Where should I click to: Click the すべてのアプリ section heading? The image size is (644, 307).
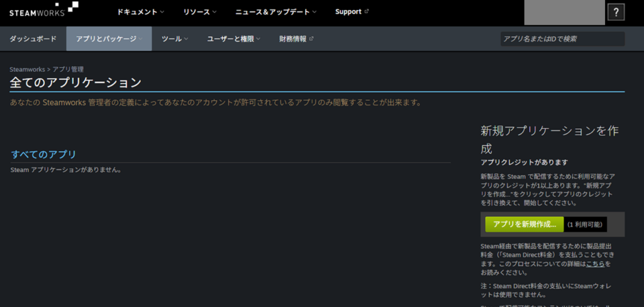43,155
